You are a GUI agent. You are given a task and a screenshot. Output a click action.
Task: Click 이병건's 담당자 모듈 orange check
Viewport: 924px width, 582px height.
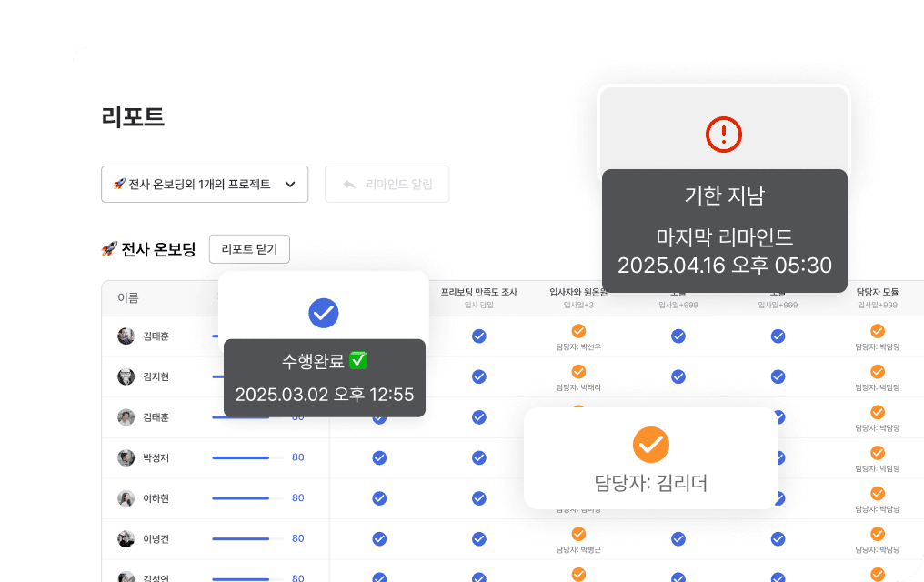tap(878, 534)
